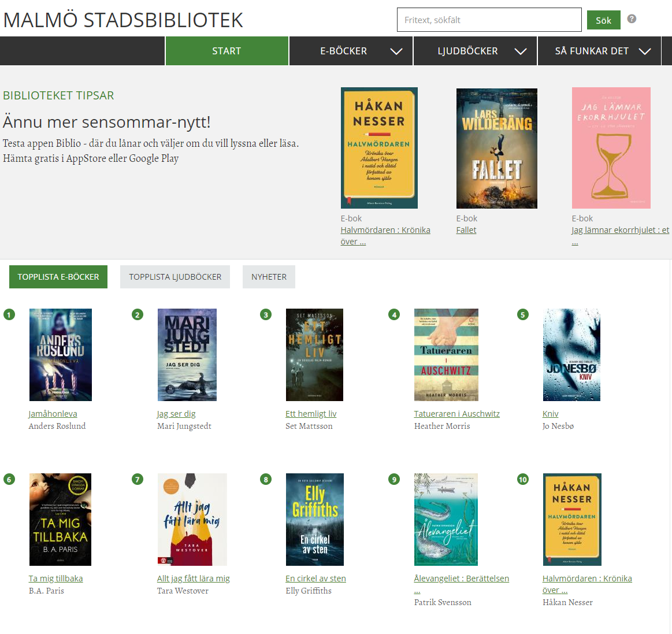Click the green "1" rank badge
Image resolution: width=672 pixels, height=634 pixels.
9,314
